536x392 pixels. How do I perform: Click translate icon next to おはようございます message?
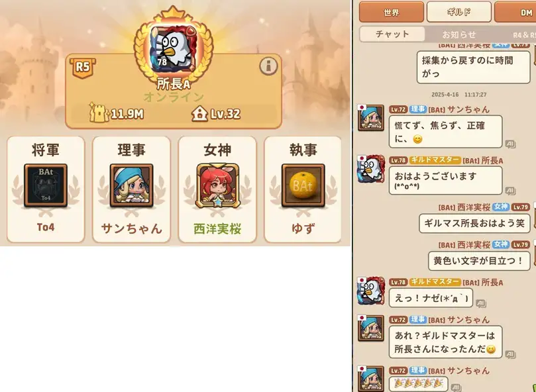pos(510,190)
